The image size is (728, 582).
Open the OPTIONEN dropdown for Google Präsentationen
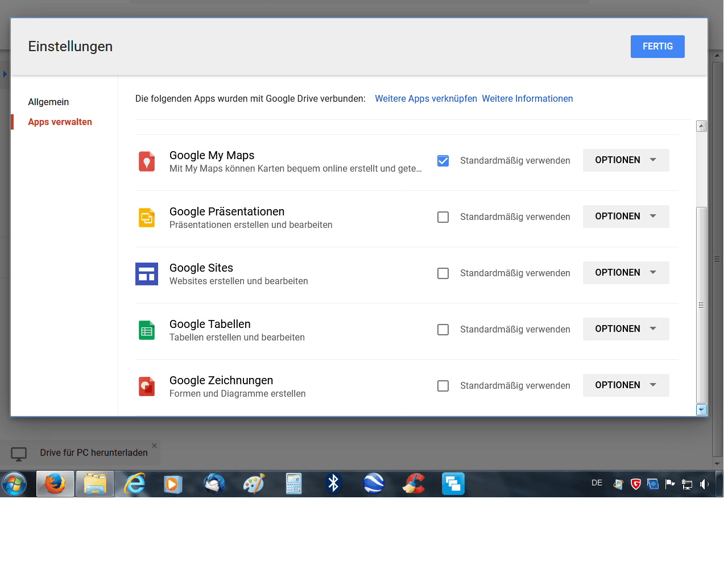click(x=626, y=217)
